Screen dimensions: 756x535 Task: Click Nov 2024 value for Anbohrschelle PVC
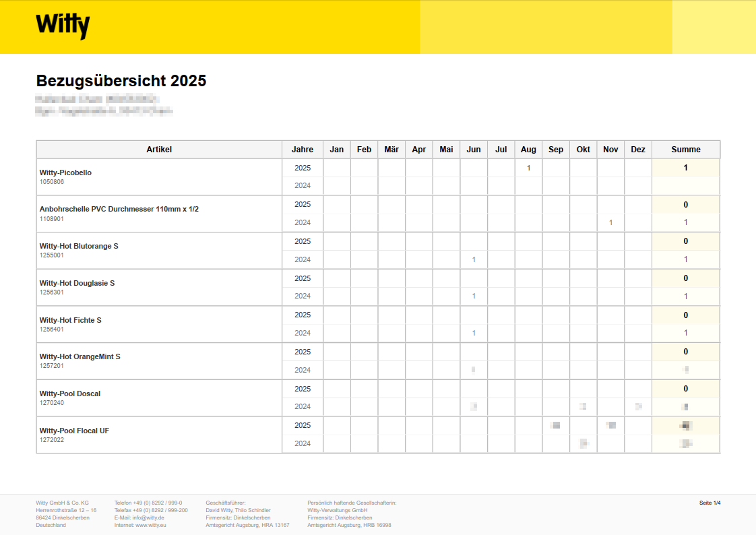tap(610, 222)
